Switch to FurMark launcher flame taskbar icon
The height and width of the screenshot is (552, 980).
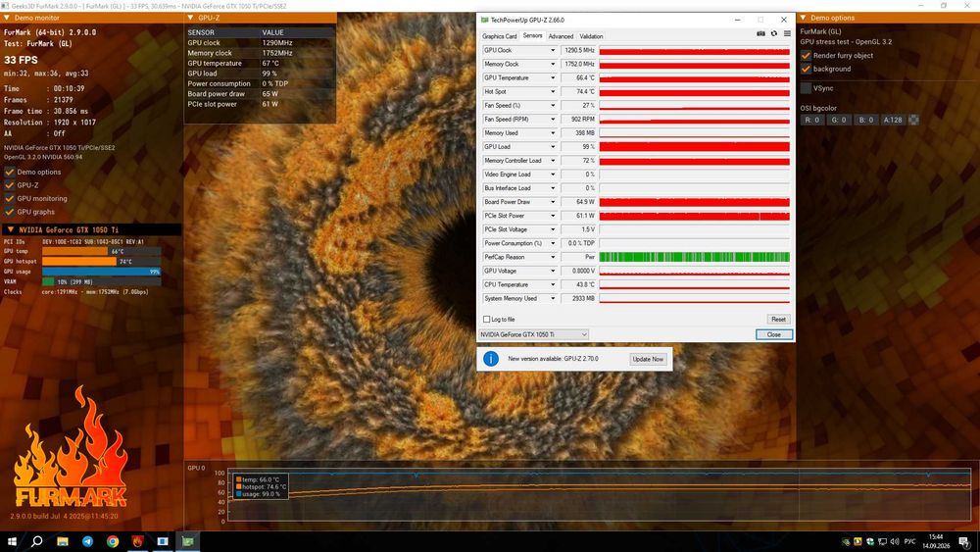tap(137, 541)
